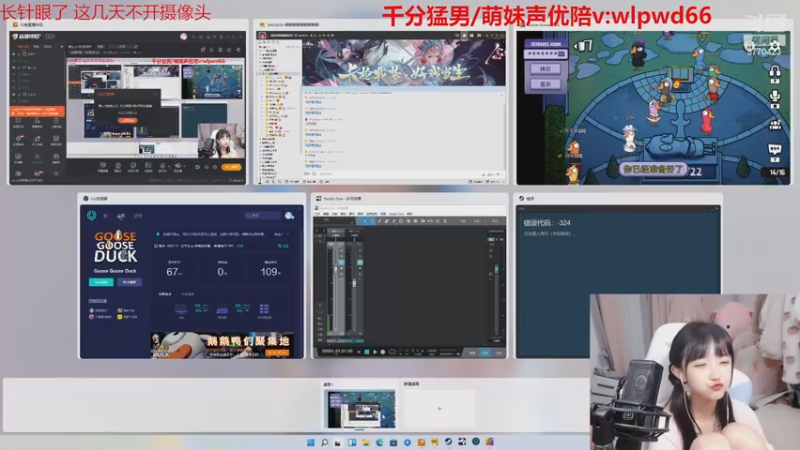Open File Explorer from the taskbar
This screenshot has height=450, width=800.
[366, 442]
